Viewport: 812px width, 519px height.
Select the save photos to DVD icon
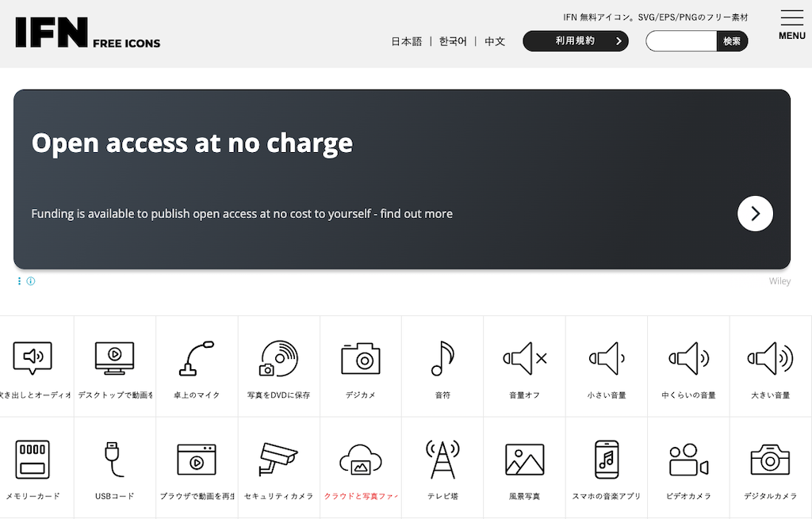coord(278,359)
